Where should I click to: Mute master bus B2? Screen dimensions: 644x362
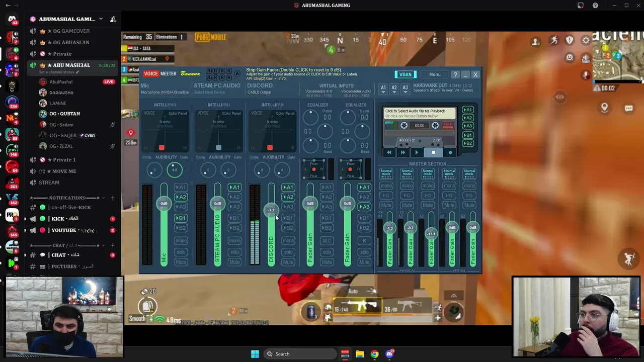pos(469,205)
